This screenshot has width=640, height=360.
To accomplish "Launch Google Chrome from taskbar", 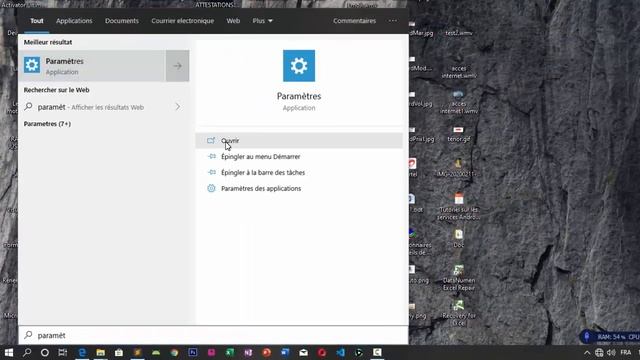I will (x=174, y=352).
